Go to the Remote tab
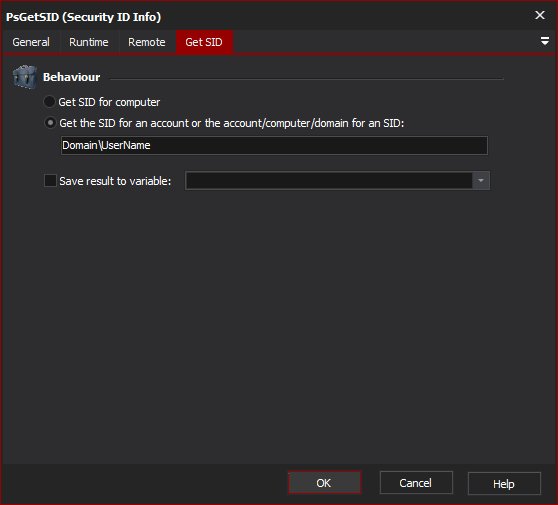This screenshot has height=505, width=558. pos(147,42)
